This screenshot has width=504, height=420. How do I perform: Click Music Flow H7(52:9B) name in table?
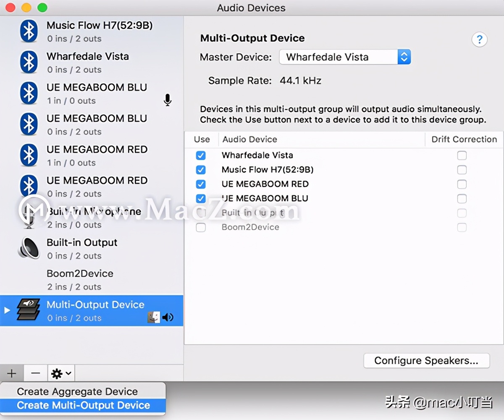coord(268,170)
